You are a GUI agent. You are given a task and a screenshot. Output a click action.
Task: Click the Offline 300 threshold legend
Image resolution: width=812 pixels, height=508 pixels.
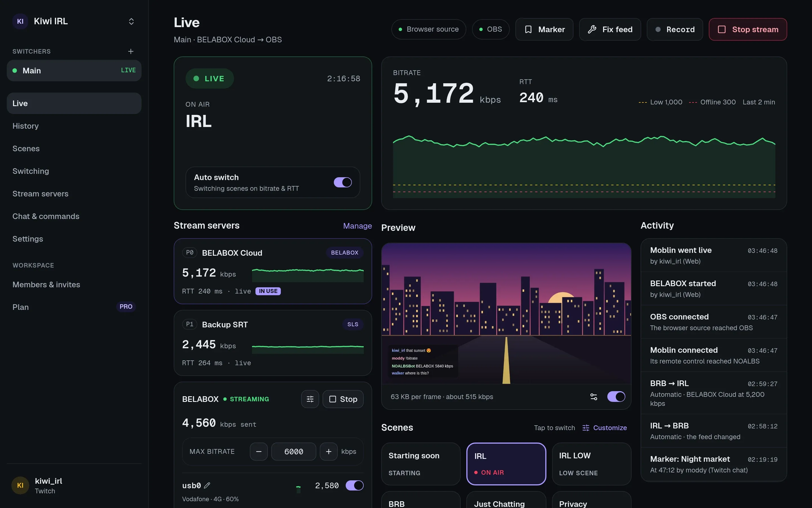click(712, 102)
